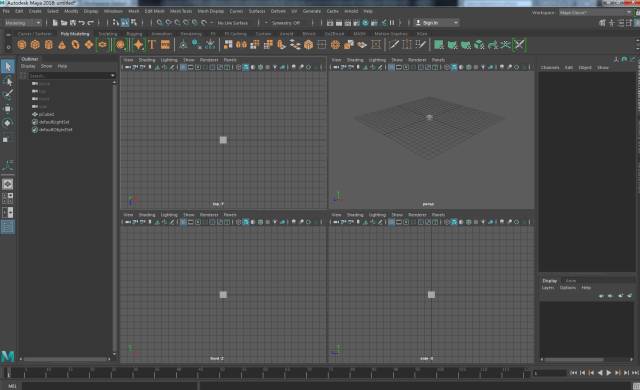640x390 pixels.
Task: Create a polygon torus from the shelf
Action: click(x=76, y=45)
